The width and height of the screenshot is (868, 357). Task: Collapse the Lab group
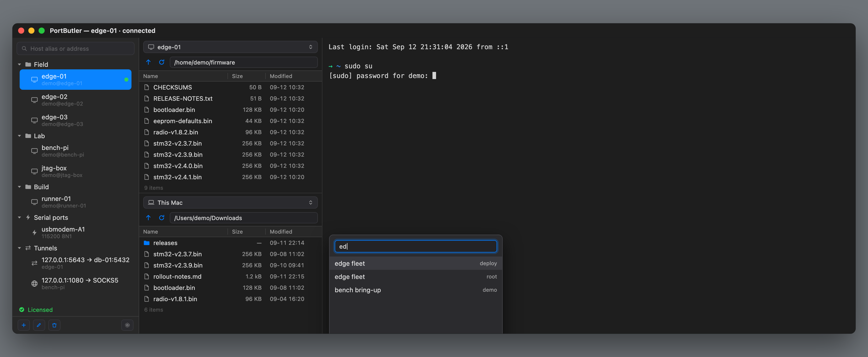[x=19, y=136]
